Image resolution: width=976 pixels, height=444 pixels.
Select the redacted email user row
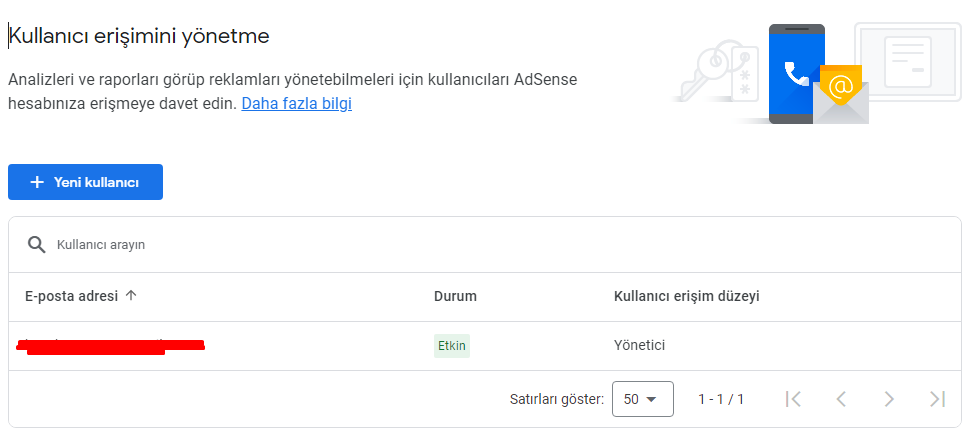click(485, 346)
